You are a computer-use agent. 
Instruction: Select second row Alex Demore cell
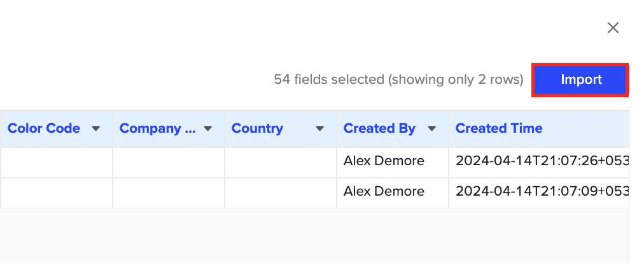(384, 191)
